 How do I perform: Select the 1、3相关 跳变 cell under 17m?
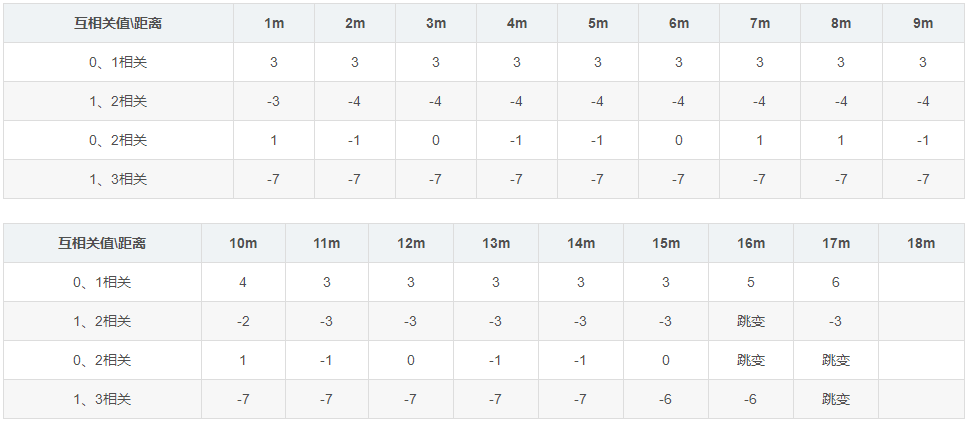point(836,399)
